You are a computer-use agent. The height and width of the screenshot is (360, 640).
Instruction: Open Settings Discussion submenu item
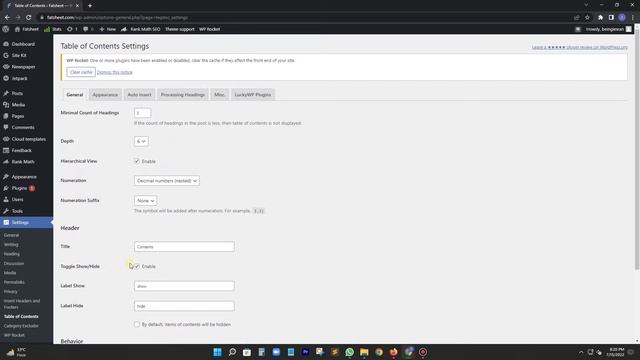14,264
